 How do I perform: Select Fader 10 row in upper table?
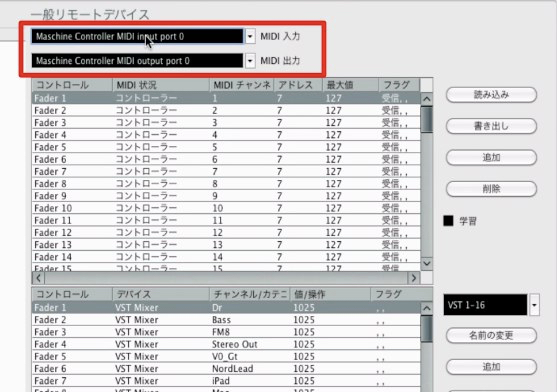click(226, 208)
